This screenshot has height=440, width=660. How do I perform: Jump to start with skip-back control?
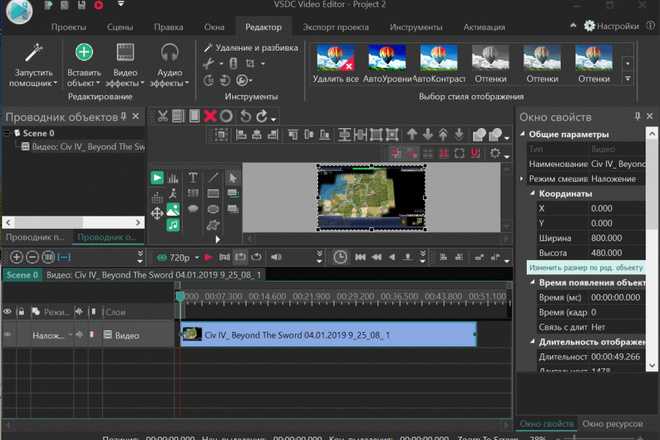click(x=360, y=257)
